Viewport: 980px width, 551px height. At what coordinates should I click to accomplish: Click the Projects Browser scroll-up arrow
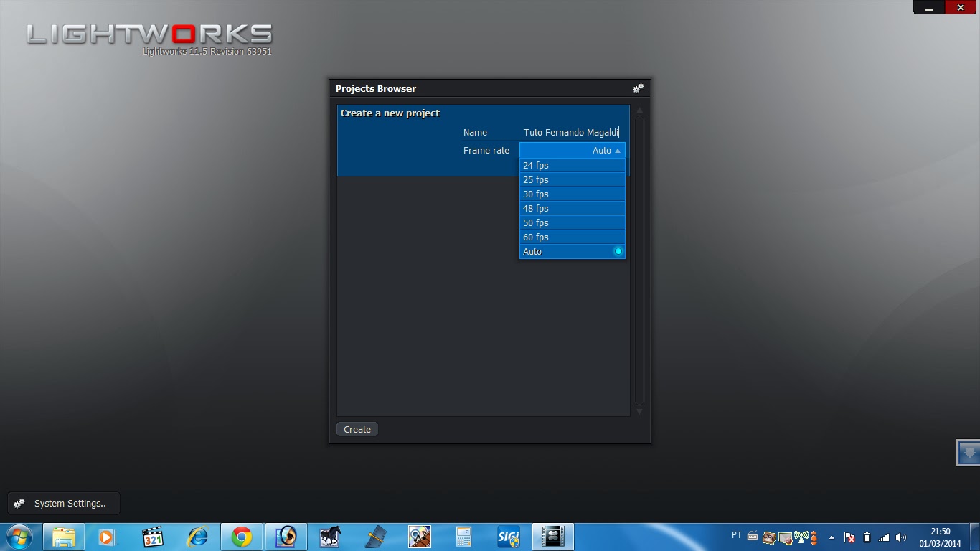point(639,110)
